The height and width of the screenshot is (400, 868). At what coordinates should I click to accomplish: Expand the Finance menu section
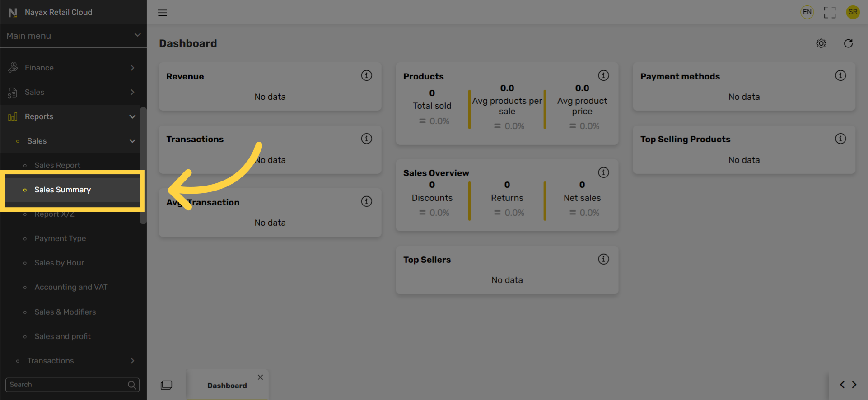71,68
